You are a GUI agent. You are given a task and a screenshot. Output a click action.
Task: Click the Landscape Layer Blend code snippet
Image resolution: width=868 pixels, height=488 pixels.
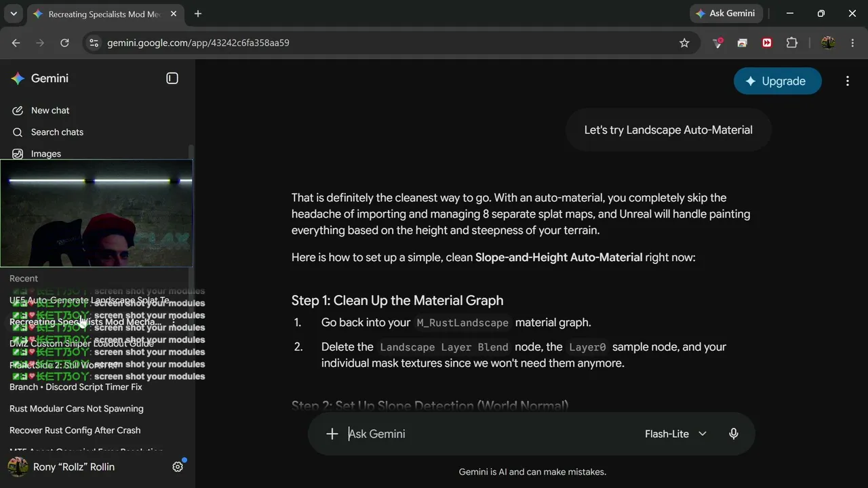coord(444,347)
